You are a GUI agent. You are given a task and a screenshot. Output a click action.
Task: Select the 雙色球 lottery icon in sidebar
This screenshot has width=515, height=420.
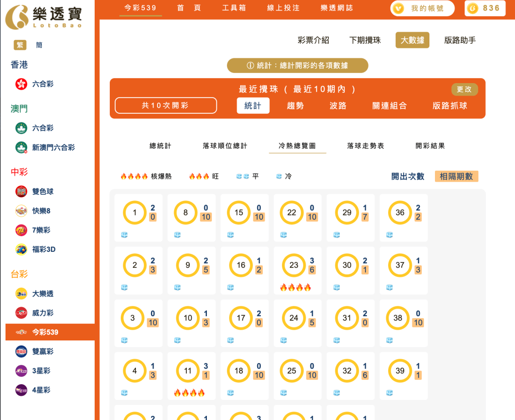21,191
